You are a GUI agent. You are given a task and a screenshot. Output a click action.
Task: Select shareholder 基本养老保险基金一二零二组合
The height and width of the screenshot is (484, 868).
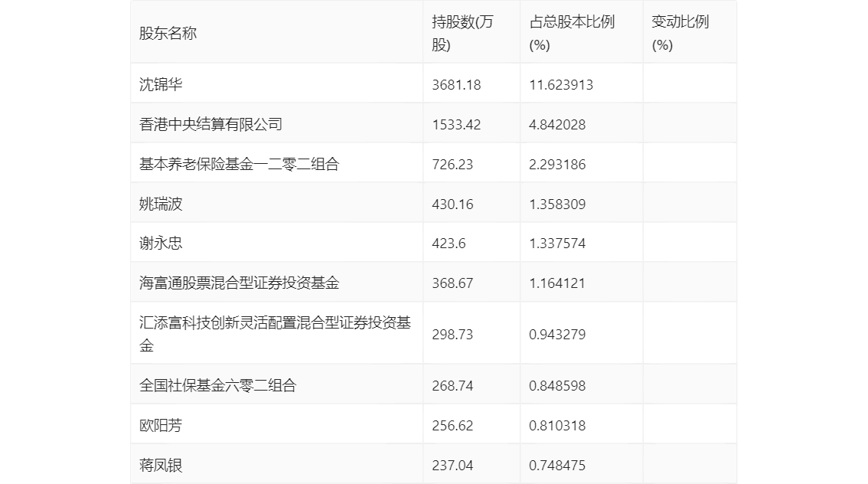coord(239,164)
